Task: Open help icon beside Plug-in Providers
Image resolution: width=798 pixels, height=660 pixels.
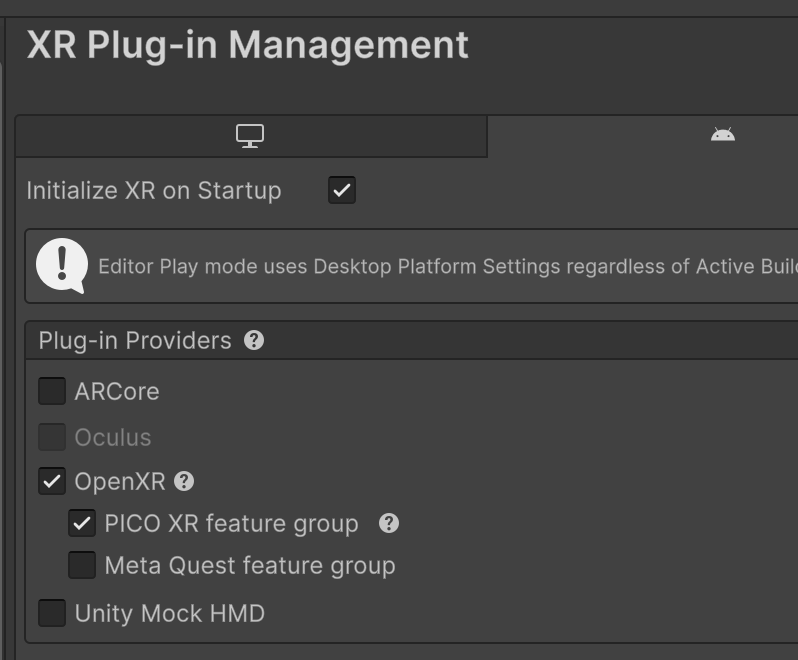Action: (x=254, y=340)
